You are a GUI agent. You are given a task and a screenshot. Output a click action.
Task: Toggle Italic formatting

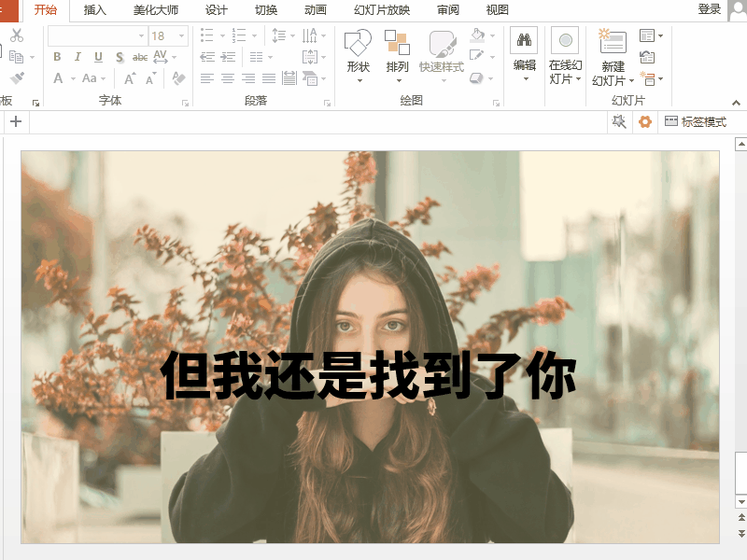[x=78, y=57]
